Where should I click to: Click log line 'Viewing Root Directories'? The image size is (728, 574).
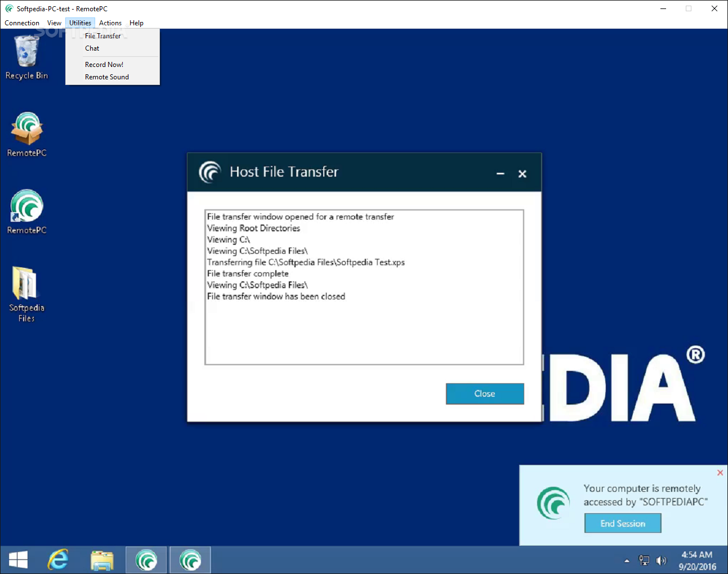click(253, 228)
